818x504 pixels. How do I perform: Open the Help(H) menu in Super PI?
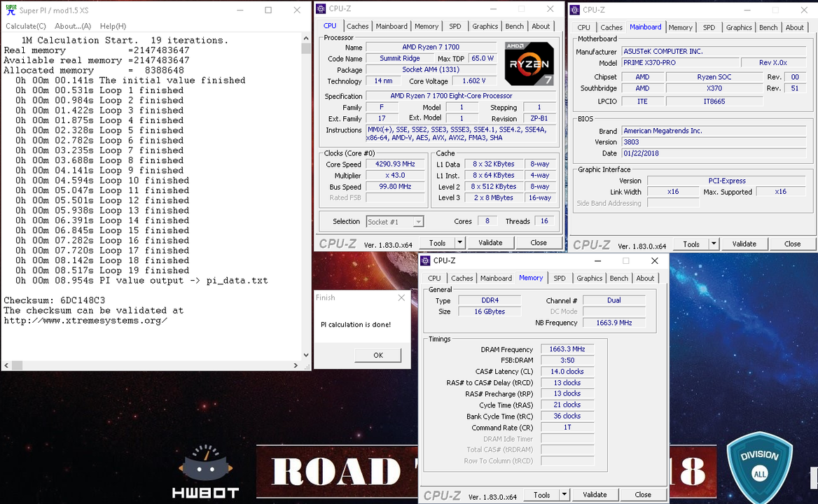[113, 26]
